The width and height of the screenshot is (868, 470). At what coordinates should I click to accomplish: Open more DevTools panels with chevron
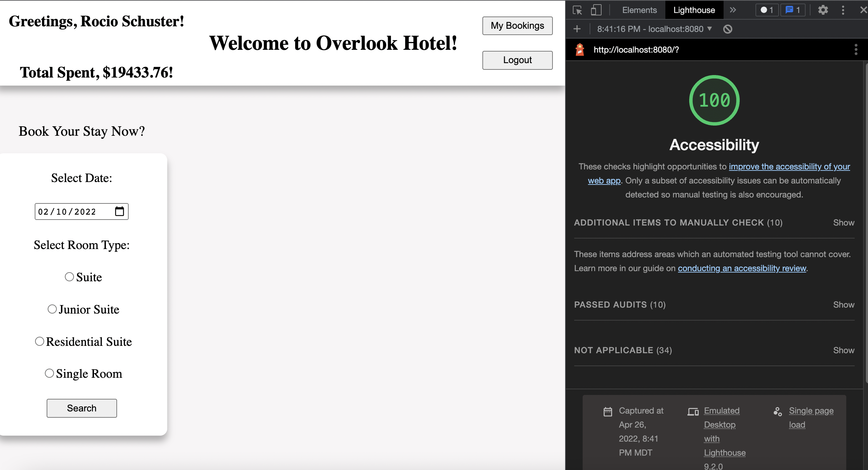coord(733,10)
